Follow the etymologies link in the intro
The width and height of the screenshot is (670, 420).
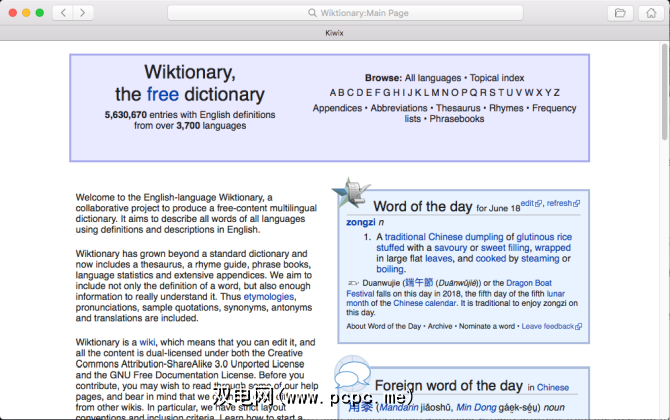click(268, 297)
